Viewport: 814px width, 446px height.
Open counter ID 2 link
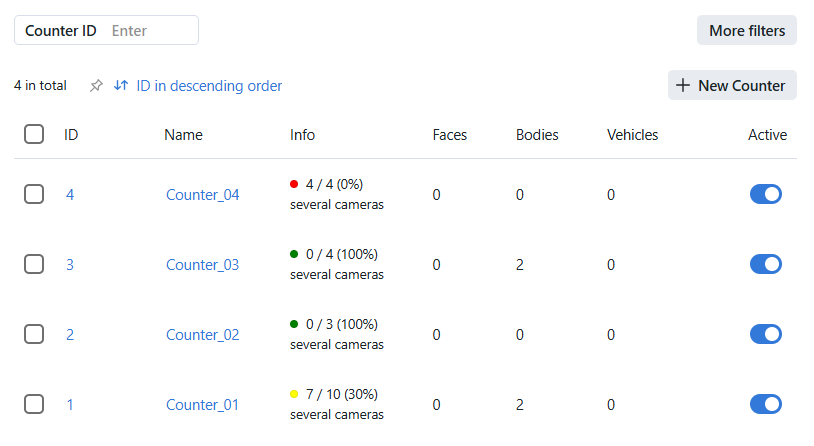click(x=70, y=335)
